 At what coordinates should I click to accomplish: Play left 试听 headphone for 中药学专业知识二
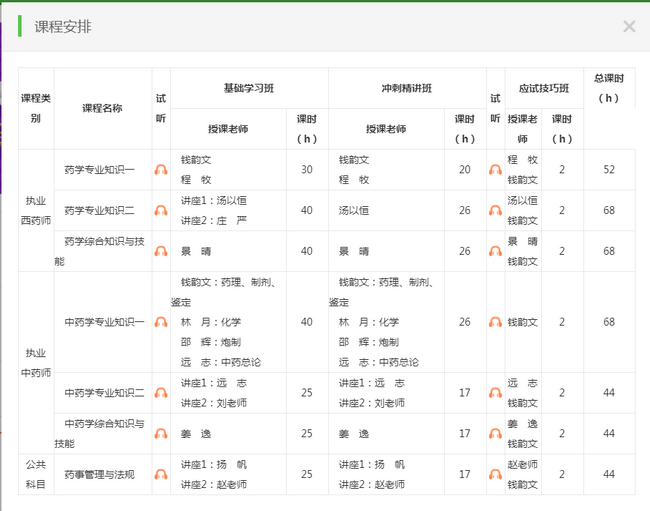[161, 393]
